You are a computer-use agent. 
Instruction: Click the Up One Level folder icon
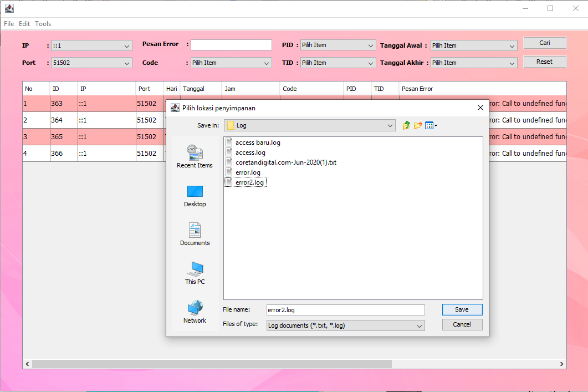pos(406,125)
